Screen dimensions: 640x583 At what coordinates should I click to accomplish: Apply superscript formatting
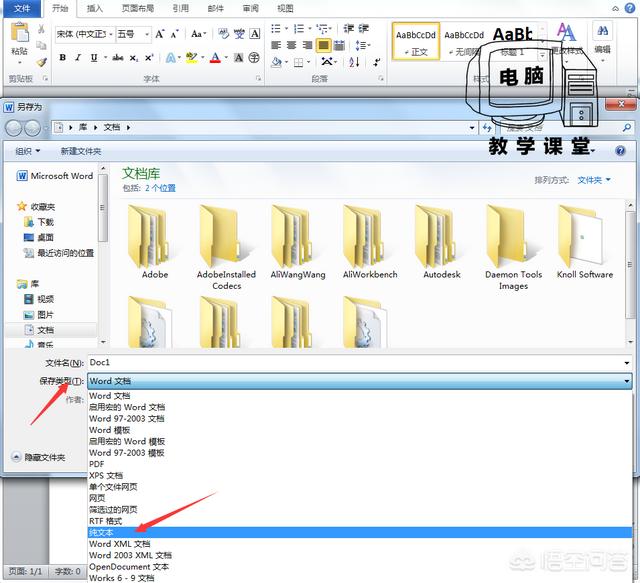[x=149, y=58]
